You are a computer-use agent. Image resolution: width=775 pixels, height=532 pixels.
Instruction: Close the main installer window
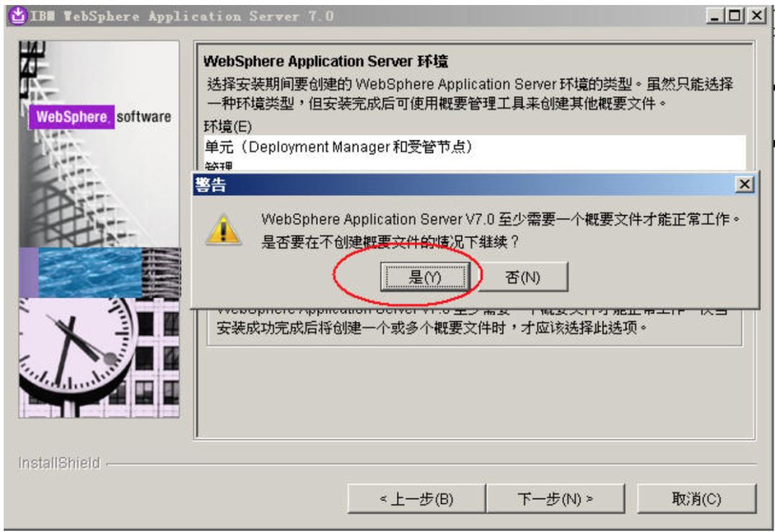click(x=756, y=16)
